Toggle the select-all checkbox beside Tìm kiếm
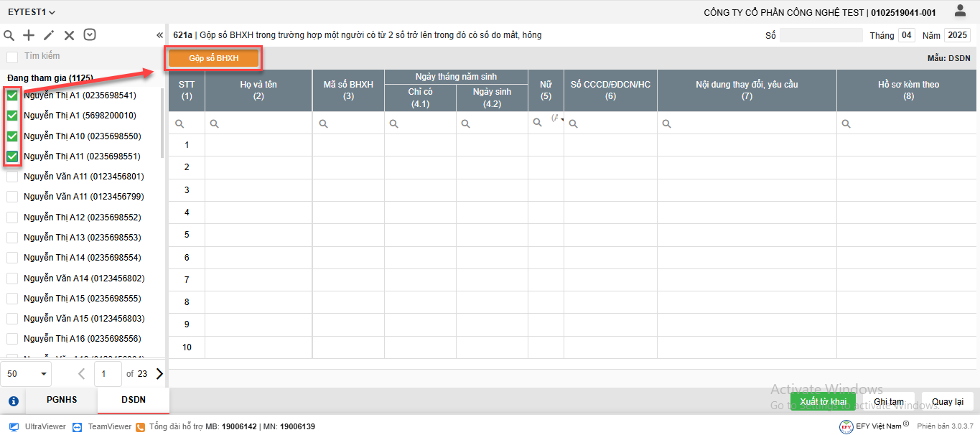Image resolution: width=980 pixels, height=435 pixels. [12, 57]
